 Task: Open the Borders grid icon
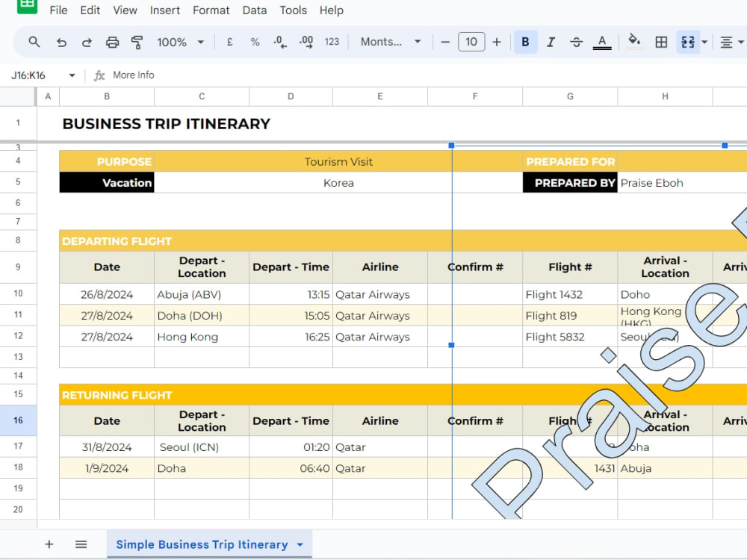[661, 42]
